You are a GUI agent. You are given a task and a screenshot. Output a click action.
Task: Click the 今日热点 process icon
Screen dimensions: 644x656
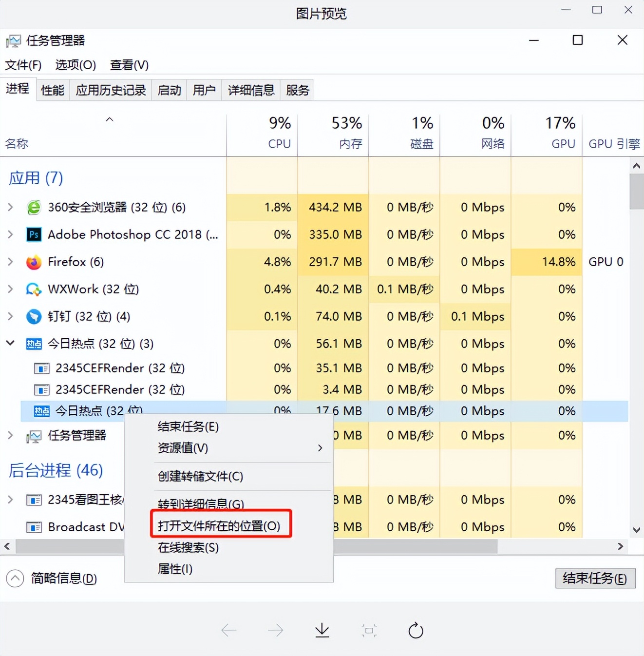(34, 344)
